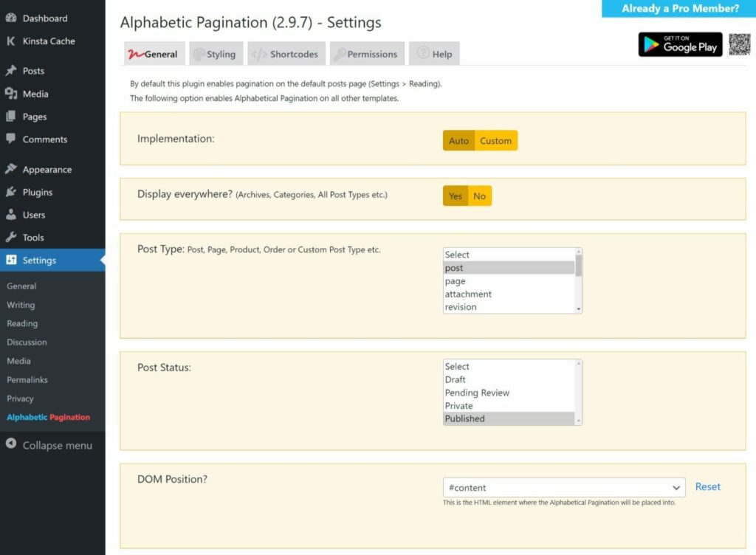
Task: Select 'page' in the Post Type list
Action: tap(456, 280)
